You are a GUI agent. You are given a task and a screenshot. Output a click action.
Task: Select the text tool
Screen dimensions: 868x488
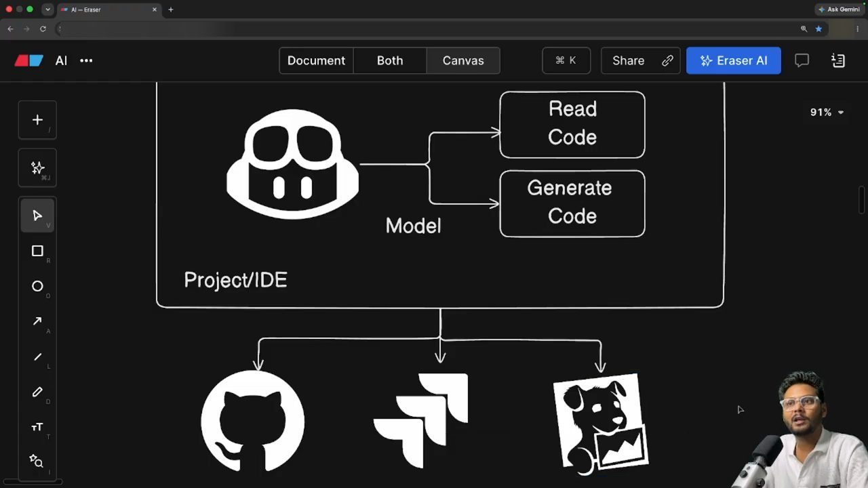click(x=37, y=427)
